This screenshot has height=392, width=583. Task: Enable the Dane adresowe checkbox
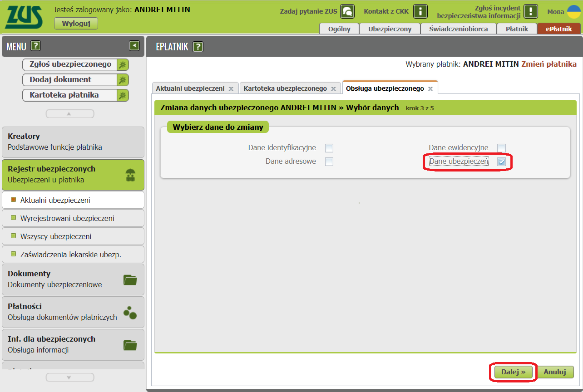click(x=329, y=162)
